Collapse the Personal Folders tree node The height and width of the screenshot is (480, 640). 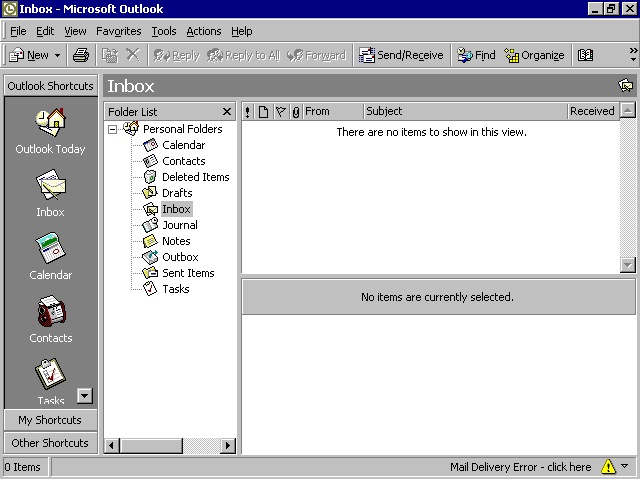click(112, 129)
